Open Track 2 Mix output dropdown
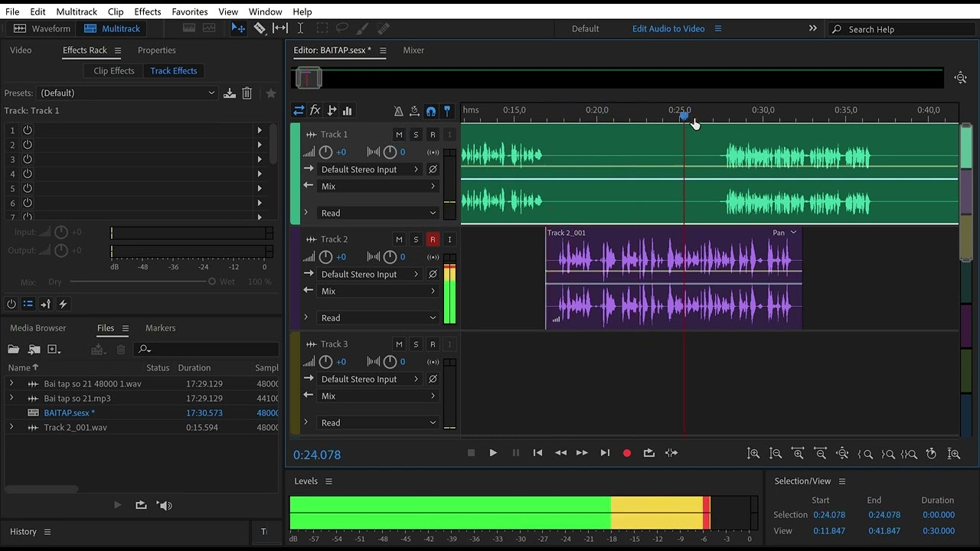980x551 pixels. point(378,291)
